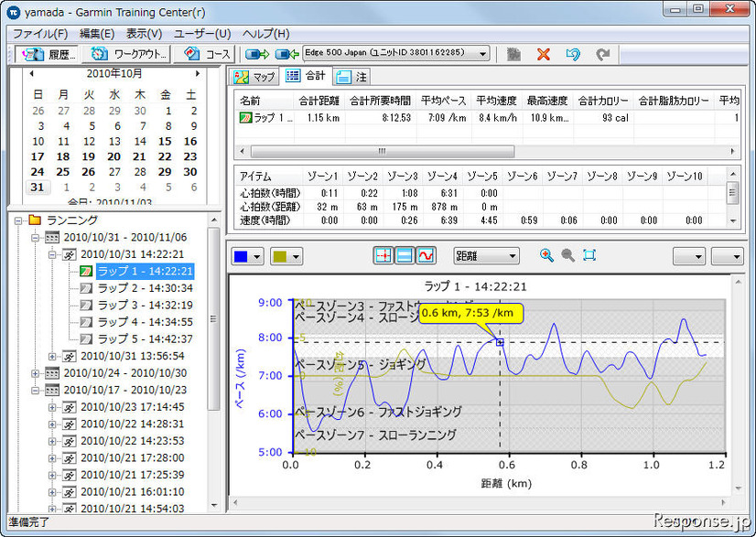
Task: Click the 平均ペース column header
Action: pyautogui.click(x=444, y=101)
